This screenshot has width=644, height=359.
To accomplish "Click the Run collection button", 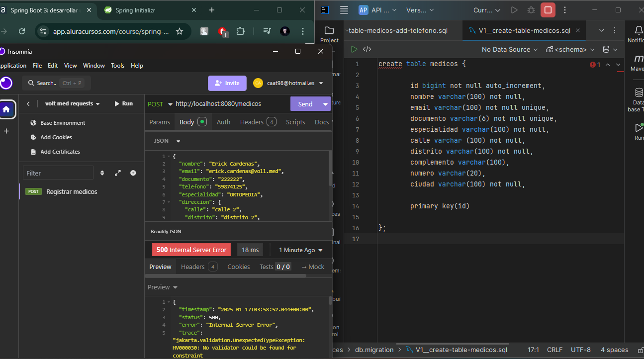I will [124, 103].
